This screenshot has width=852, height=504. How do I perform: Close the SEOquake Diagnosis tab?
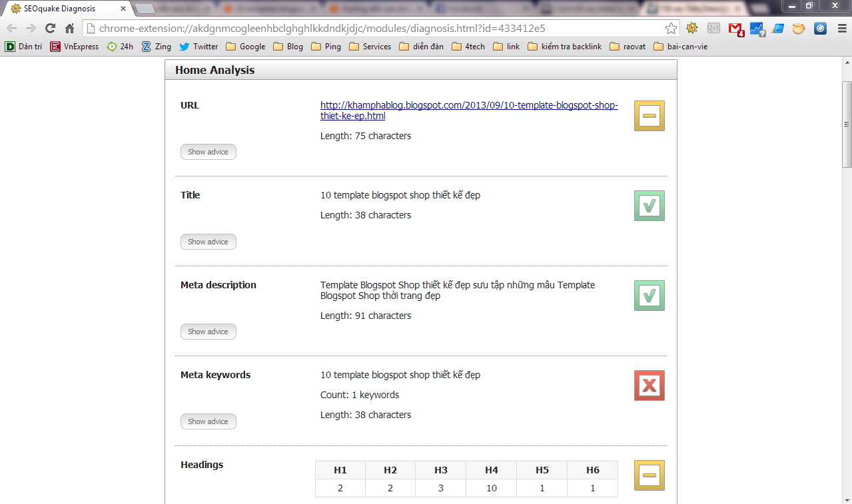pos(123,9)
